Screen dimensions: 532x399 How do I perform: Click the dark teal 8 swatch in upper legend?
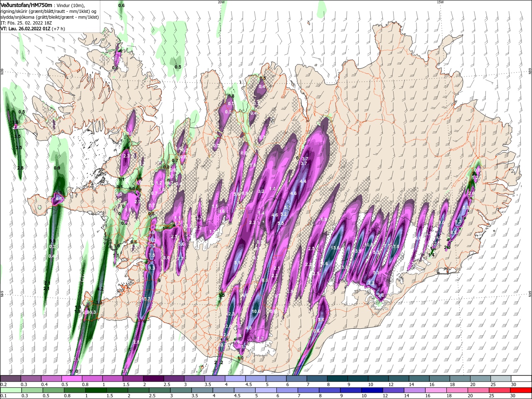point(337,379)
